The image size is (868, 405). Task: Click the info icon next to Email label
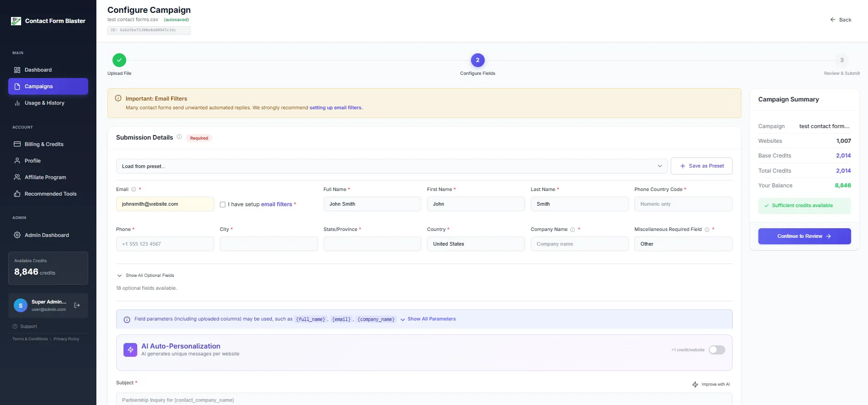134,189
